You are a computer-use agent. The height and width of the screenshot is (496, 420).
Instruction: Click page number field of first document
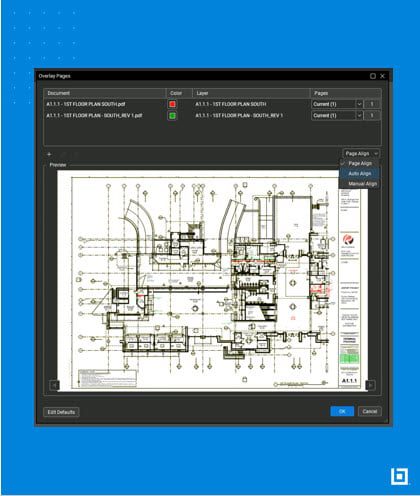click(372, 104)
